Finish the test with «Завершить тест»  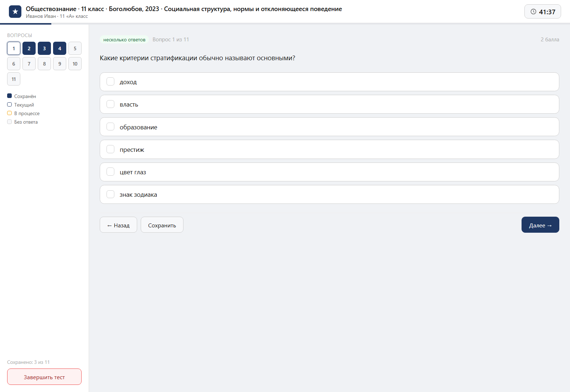click(x=44, y=377)
